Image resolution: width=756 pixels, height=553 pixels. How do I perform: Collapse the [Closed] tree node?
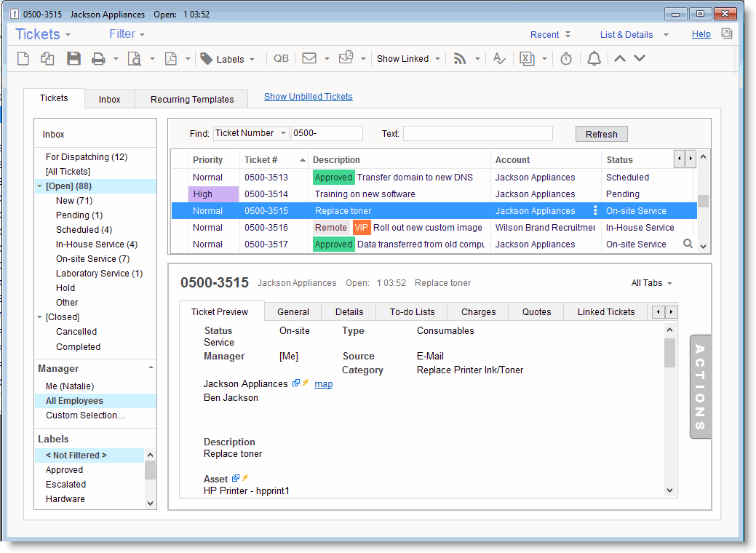[39, 317]
